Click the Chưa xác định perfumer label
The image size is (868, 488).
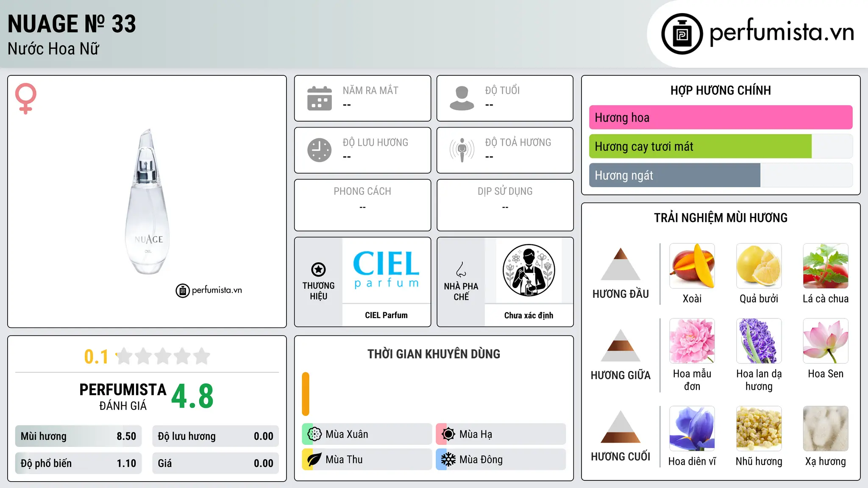[x=529, y=315]
